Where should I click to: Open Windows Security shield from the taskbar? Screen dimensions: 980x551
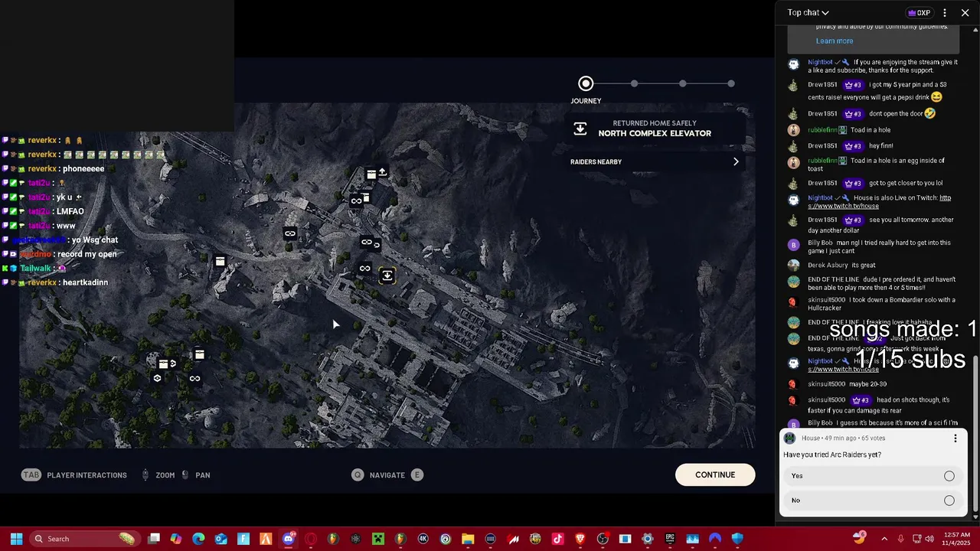click(737, 539)
